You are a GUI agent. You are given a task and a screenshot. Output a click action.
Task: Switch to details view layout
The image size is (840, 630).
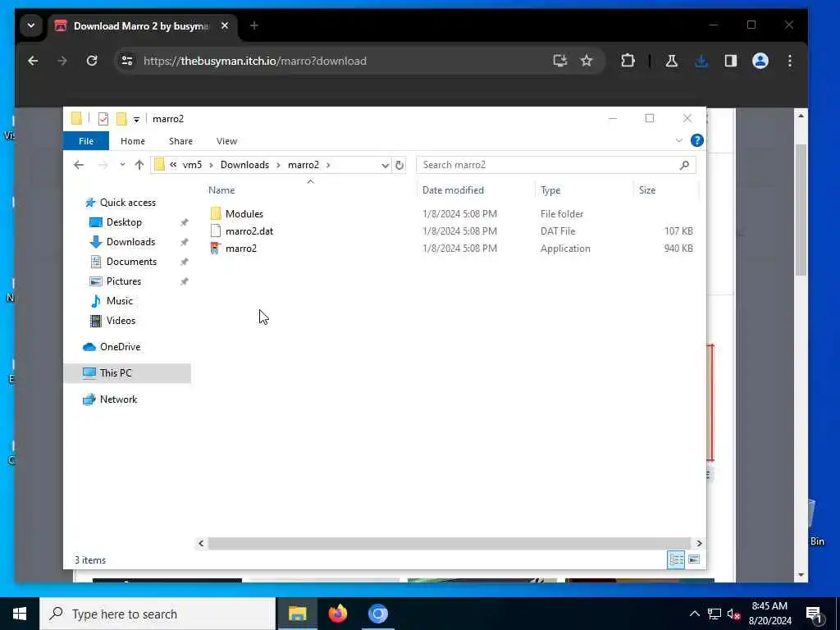pyautogui.click(x=676, y=559)
